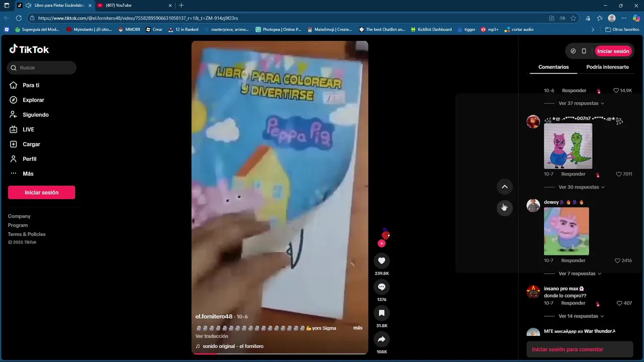Like the comment with 7011 likes
644x362 pixels.
pos(619,174)
